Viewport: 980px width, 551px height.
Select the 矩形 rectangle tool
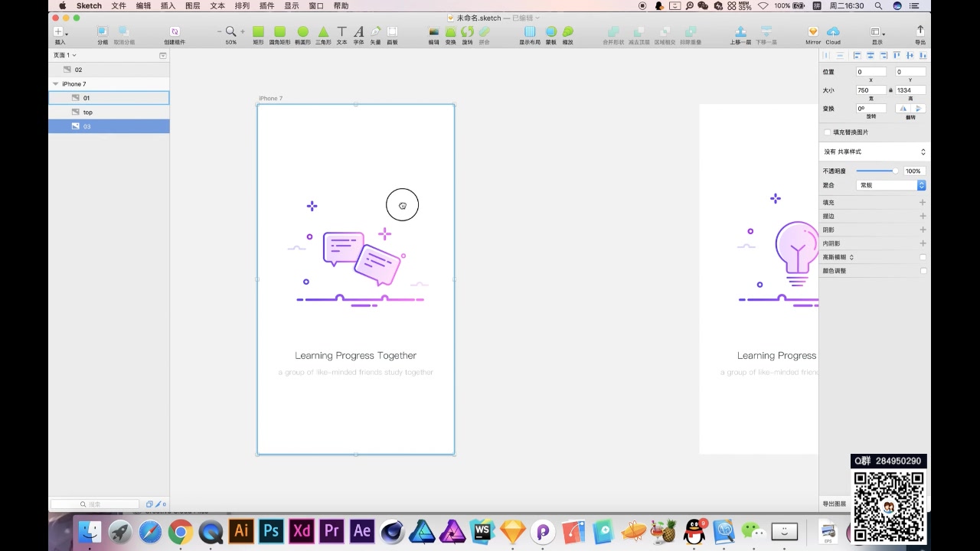(258, 32)
